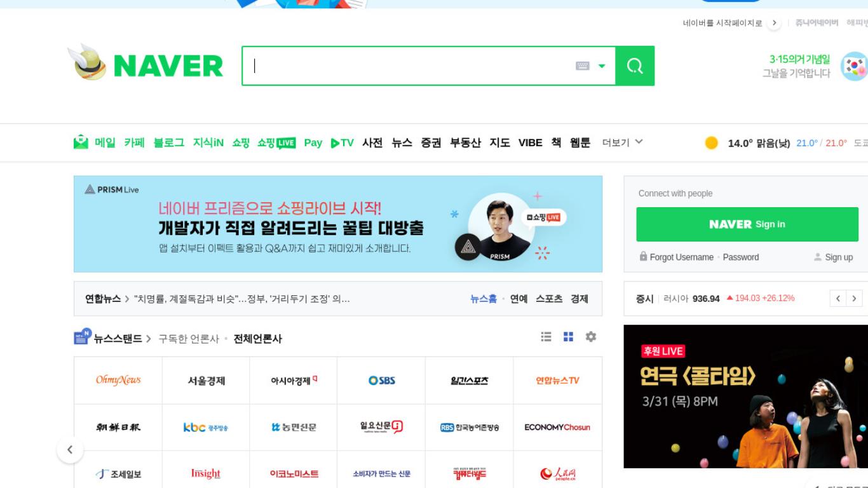Open the 뉴스 menu item
Screen dimensions: 868x488
click(x=402, y=143)
